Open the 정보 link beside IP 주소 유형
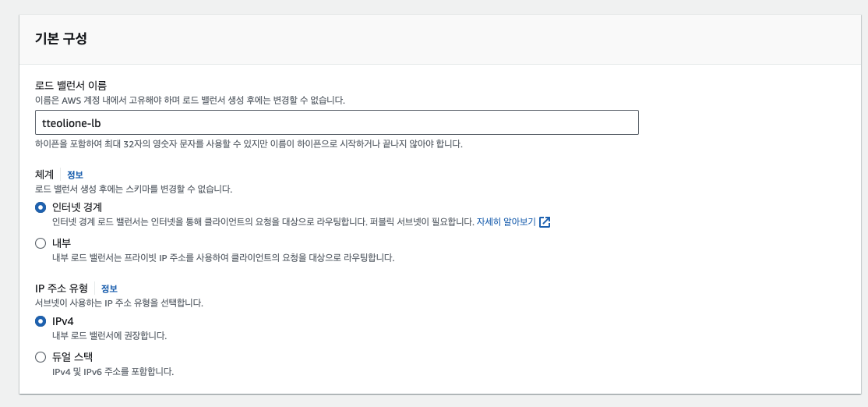Image resolution: width=868 pixels, height=407 pixels. 109,288
